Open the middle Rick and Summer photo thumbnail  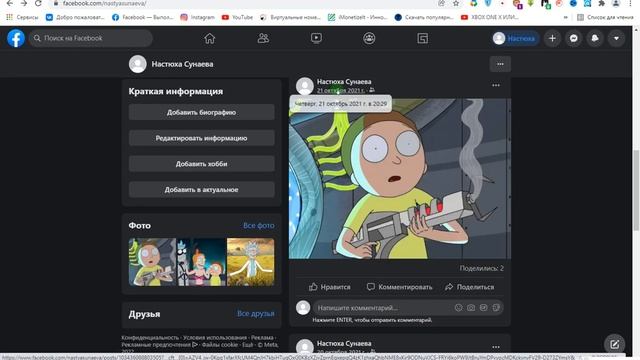click(202, 262)
